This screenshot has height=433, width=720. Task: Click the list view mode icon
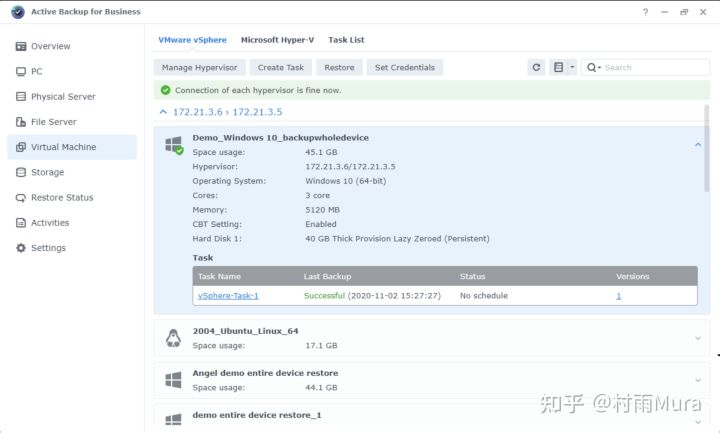tap(558, 67)
